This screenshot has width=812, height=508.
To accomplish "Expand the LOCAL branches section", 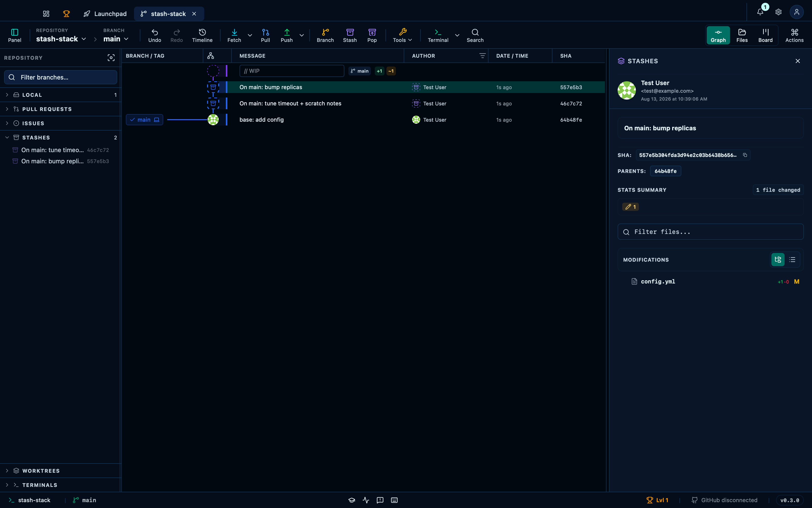I will point(60,95).
